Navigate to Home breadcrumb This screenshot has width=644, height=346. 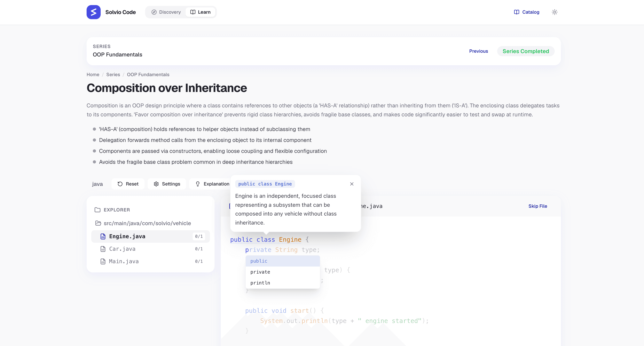click(x=93, y=75)
